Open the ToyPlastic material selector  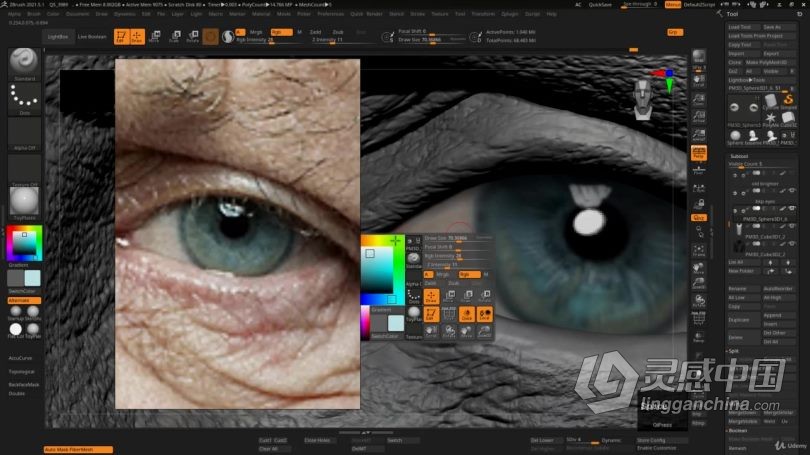pos(24,201)
